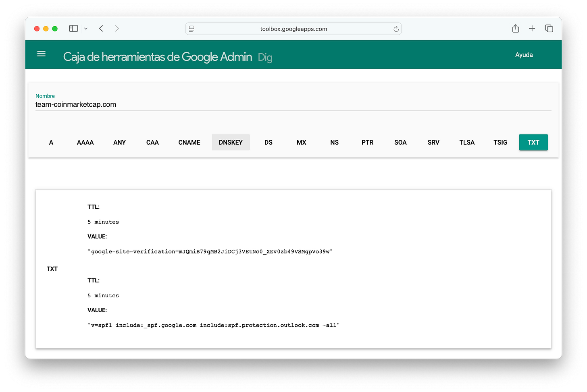The image size is (587, 392).
Task: Select the ANY record type
Action: point(120,142)
